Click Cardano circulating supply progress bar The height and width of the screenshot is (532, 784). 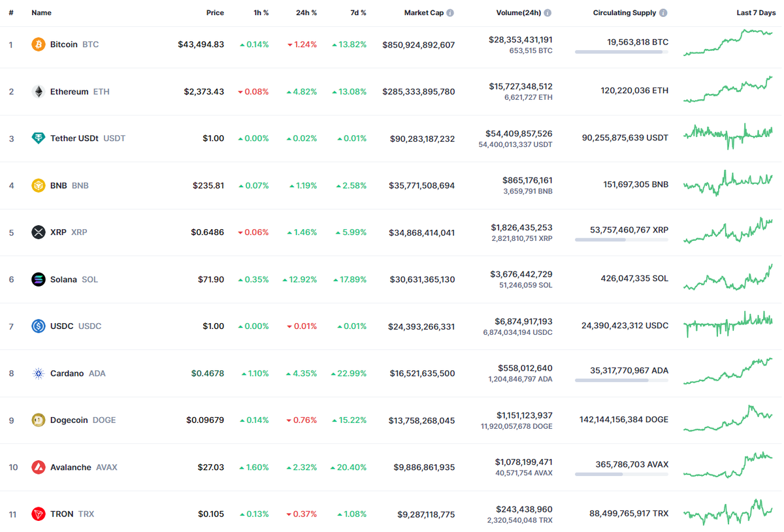[x=621, y=381]
